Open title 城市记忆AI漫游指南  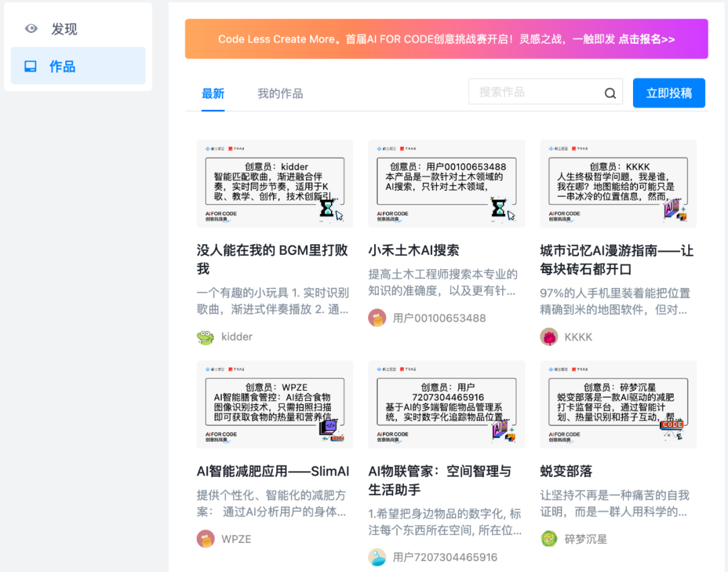pos(617,260)
